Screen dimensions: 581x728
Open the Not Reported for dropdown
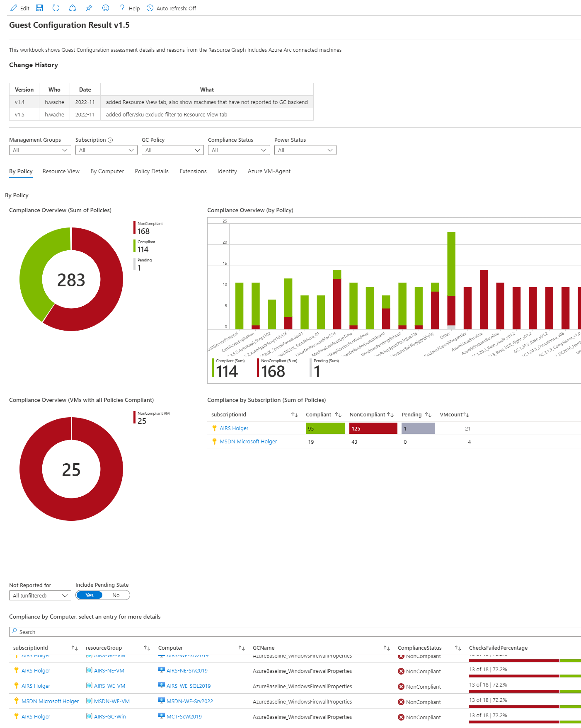click(40, 595)
